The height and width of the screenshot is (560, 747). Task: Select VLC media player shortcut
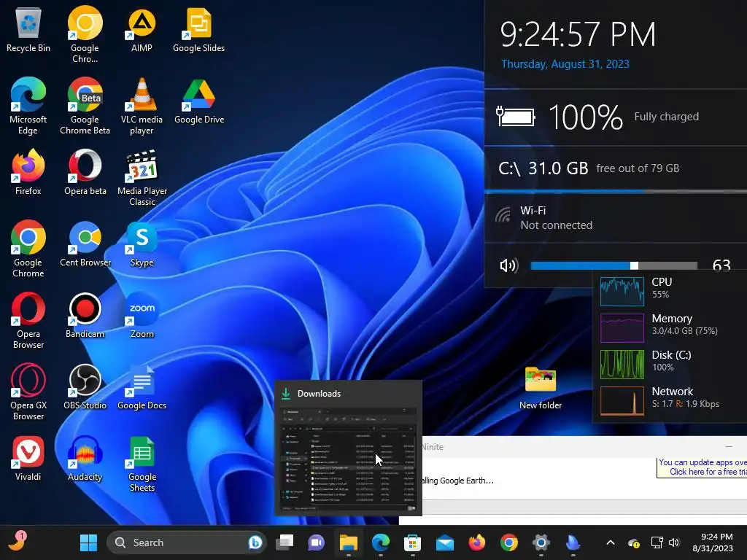(142, 106)
